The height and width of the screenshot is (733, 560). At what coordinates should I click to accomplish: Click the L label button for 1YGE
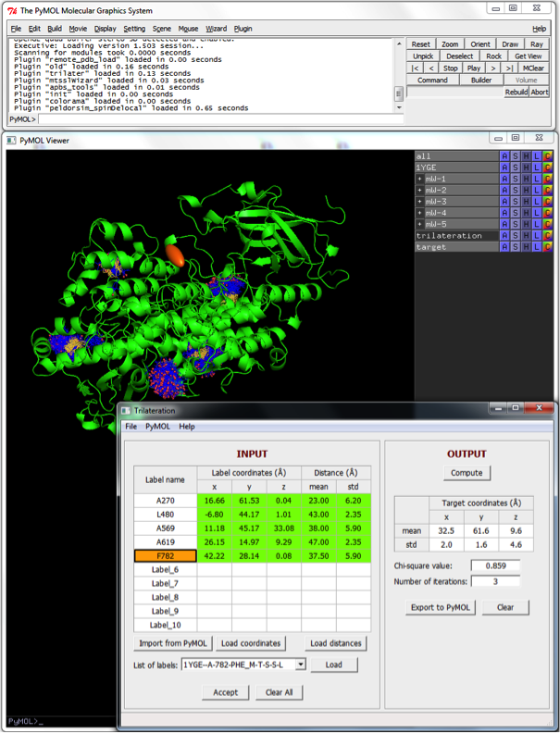click(x=537, y=168)
